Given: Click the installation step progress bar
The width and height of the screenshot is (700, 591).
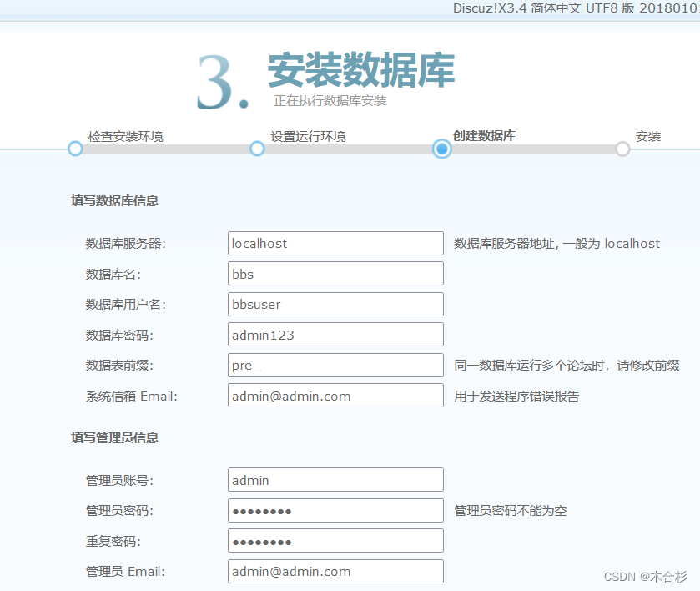Looking at the screenshot, I should pyautogui.click(x=350, y=149).
